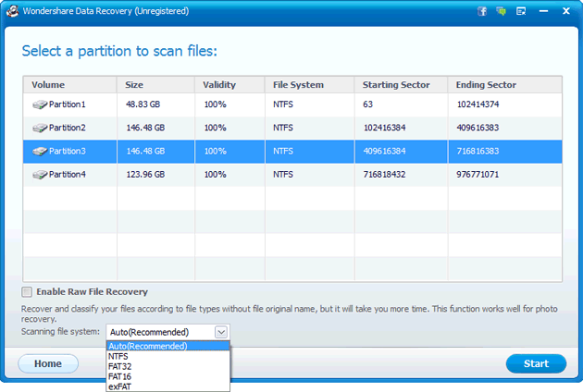Viewport: 583px width, 392px height.
Task: Choose FAT16 as the scanning file system
Action: tap(119, 376)
